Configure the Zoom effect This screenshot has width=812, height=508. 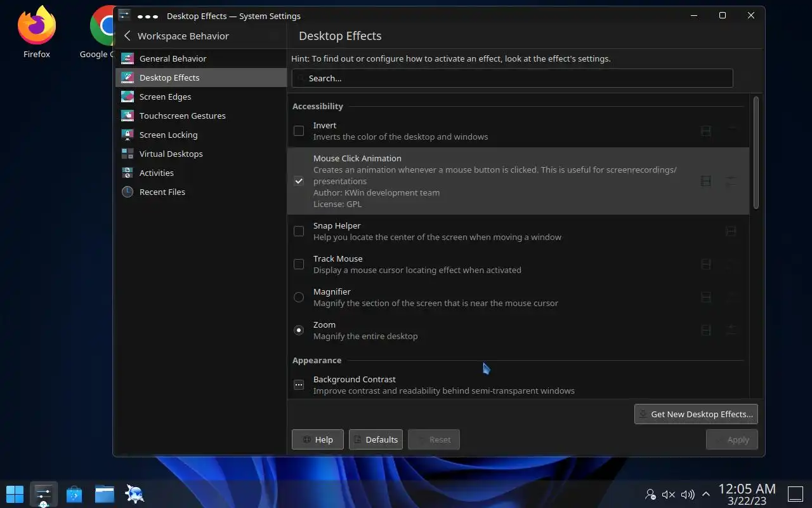pos(731,330)
